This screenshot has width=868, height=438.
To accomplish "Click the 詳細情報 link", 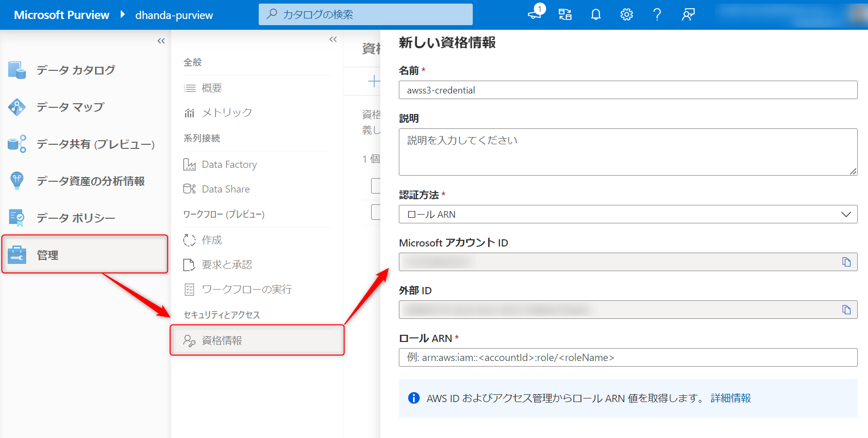I will click(x=730, y=398).
